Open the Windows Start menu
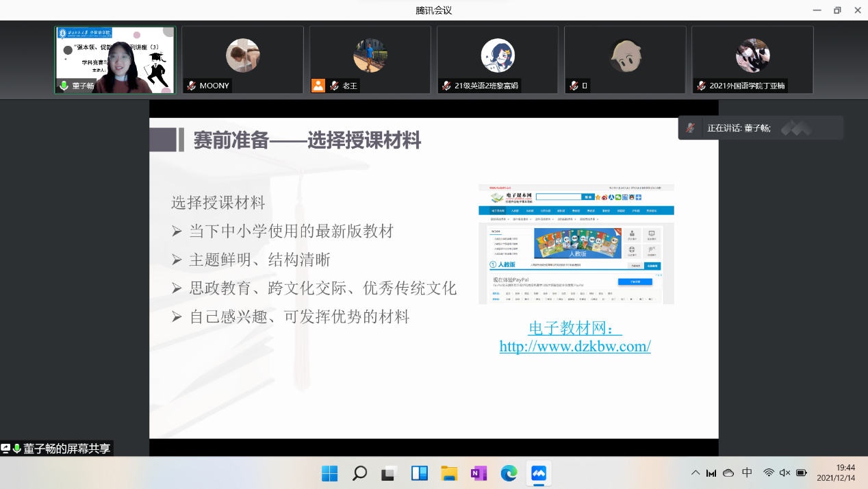The width and height of the screenshot is (868, 489). point(330,473)
